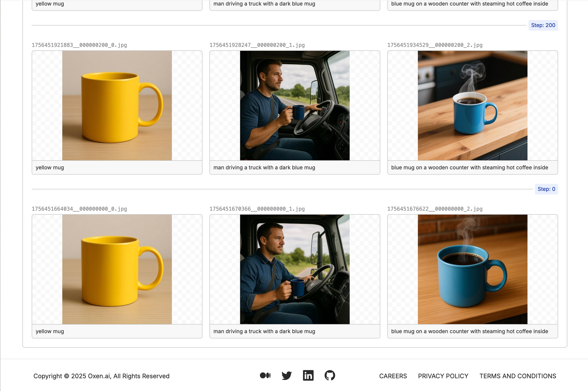
Task: Open step 0 truck driver image
Action: (295, 269)
